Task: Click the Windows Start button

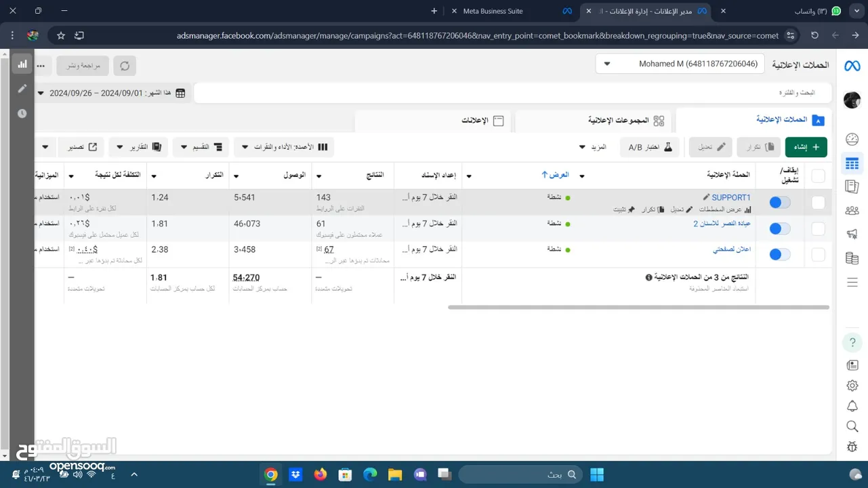Action: pos(597,474)
